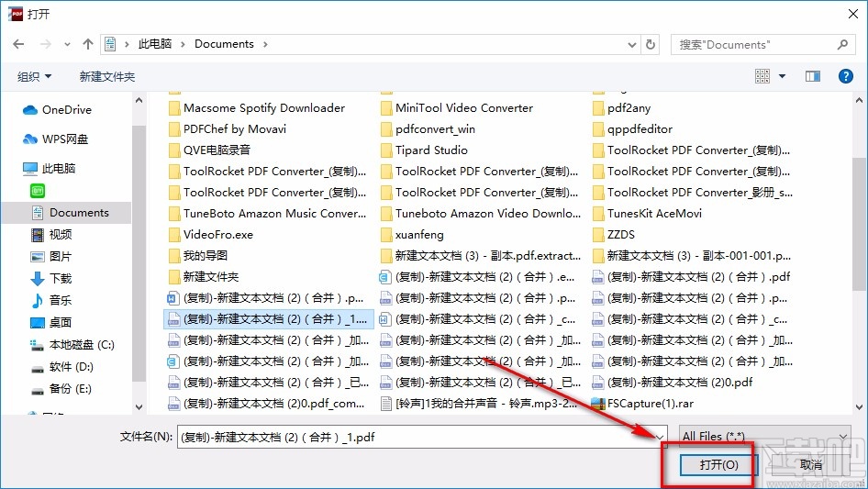868x489 pixels.
Task: Open help with the question mark icon
Action: click(845, 76)
